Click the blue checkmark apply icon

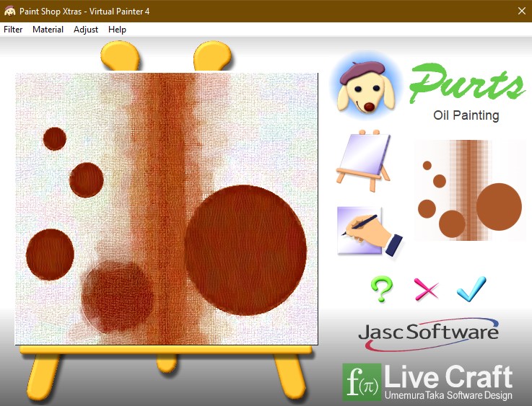click(x=471, y=289)
